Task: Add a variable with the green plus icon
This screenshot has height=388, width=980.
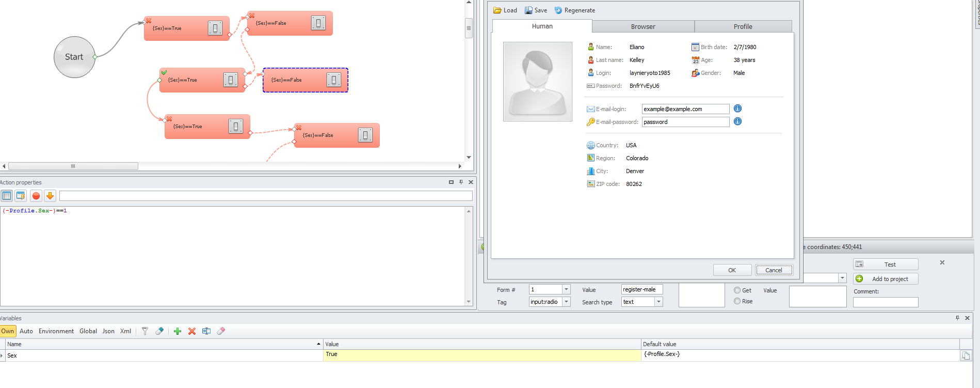Action: click(178, 331)
